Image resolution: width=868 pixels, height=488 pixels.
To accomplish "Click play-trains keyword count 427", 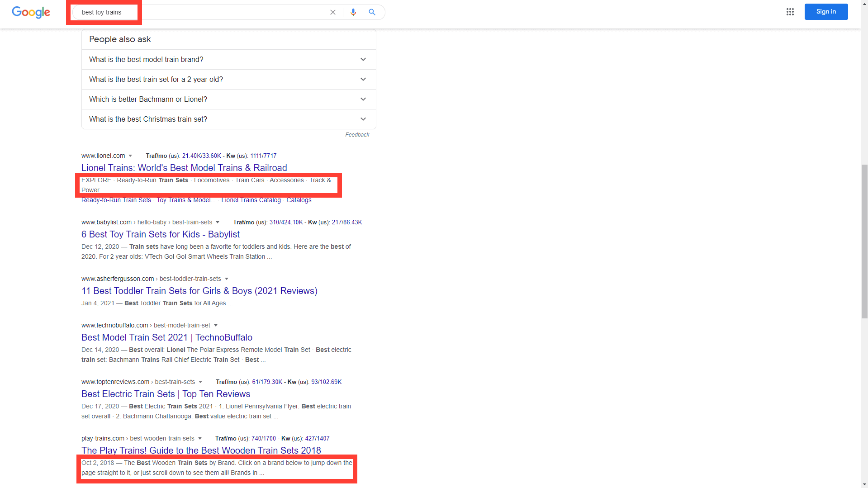I will pos(310,439).
